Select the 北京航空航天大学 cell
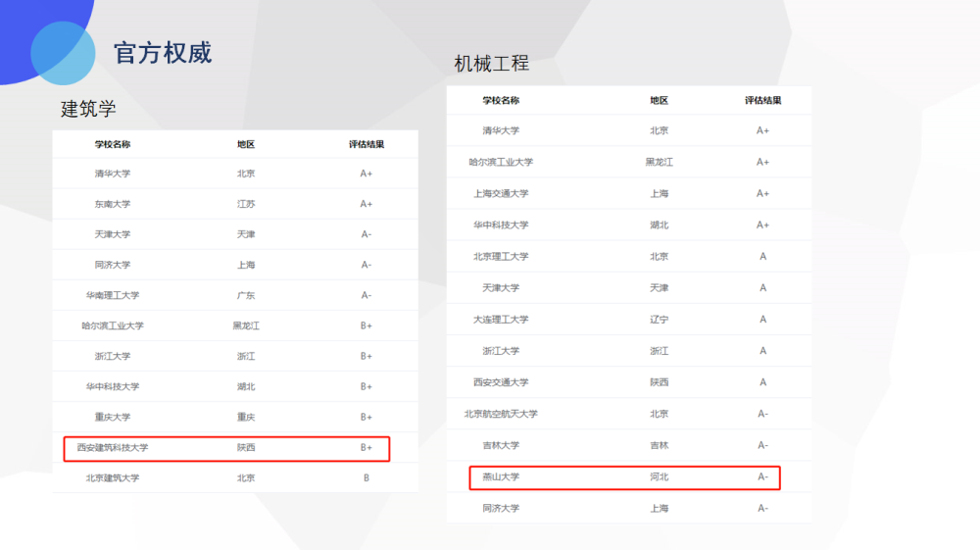This screenshot has height=550, width=980. [501, 414]
